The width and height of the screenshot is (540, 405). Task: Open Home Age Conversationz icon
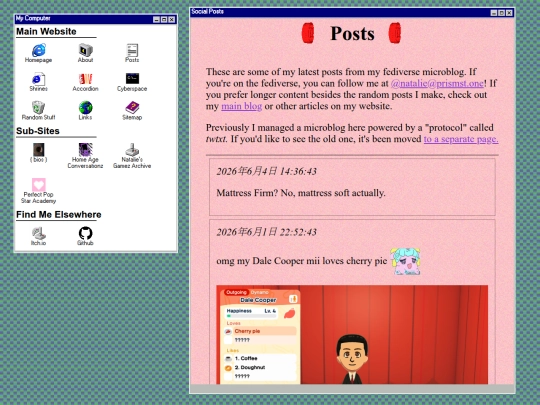pyautogui.click(x=85, y=156)
